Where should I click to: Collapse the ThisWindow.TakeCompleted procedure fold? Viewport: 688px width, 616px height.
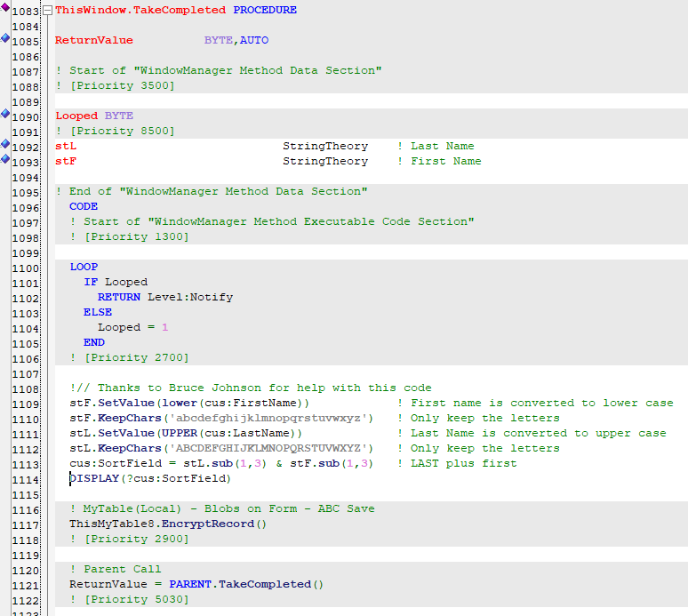(x=47, y=11)
